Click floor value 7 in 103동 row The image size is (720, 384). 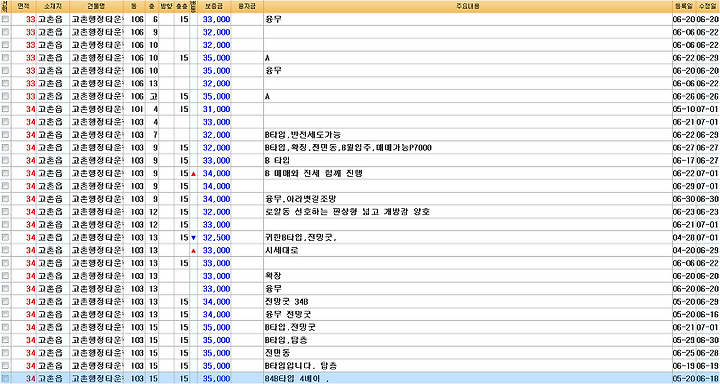click(155, 135)
